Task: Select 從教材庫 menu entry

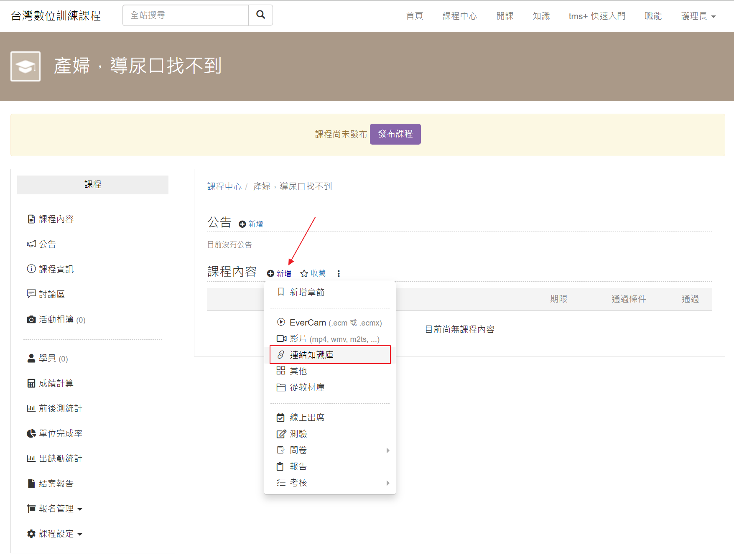Action: pyautogui.click(x=330, y=387)
